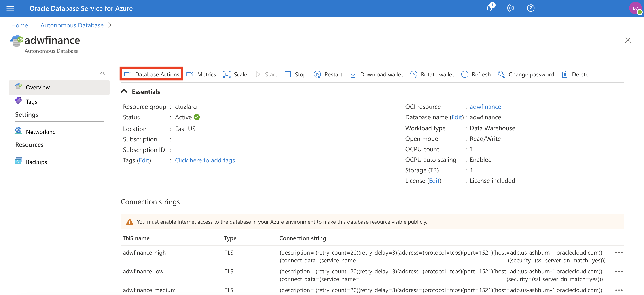Image resolution: width=644 pixels, height=295 pixels.
Task: Change the database password
Action: point(526,74)
